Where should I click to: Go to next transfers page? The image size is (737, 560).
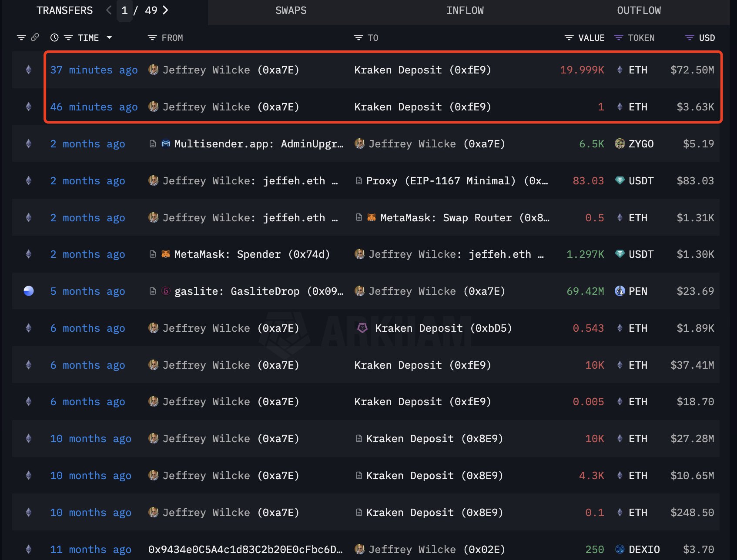(165, 10)
